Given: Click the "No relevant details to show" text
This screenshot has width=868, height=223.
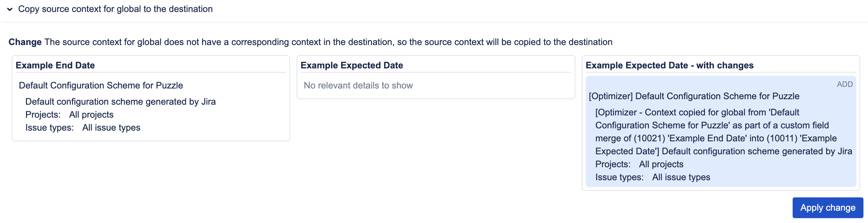Looking at the screenshot, I should [358, 86].
